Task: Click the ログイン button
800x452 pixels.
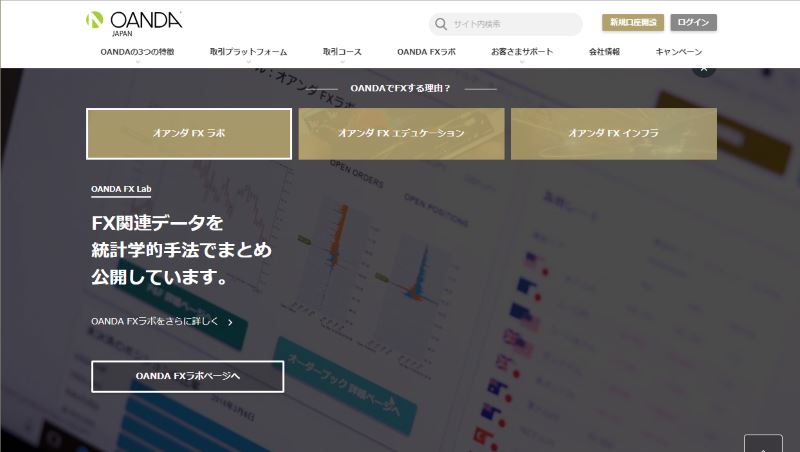Action: [693, 22]
